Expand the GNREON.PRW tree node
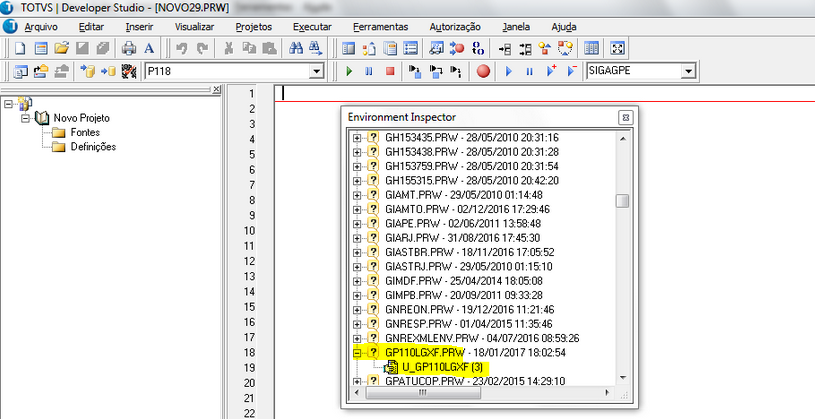815x419 pixels. click(x=357, y=310)
